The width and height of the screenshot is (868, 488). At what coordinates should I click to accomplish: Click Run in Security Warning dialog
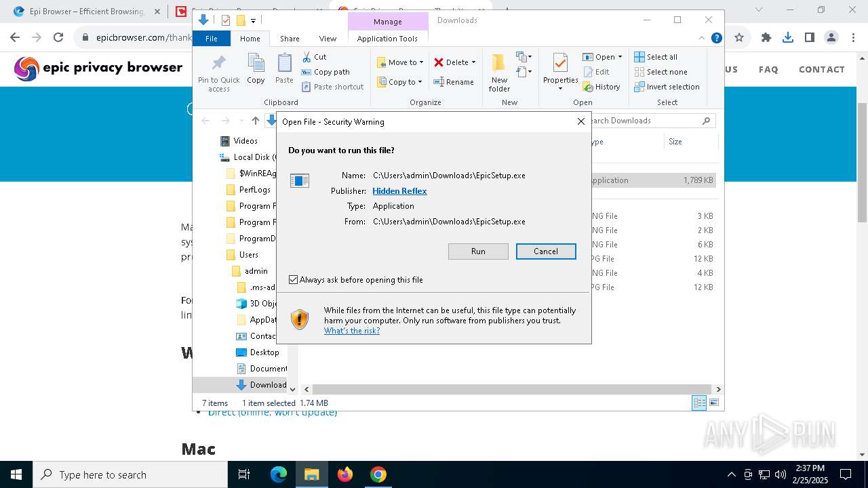478,251
